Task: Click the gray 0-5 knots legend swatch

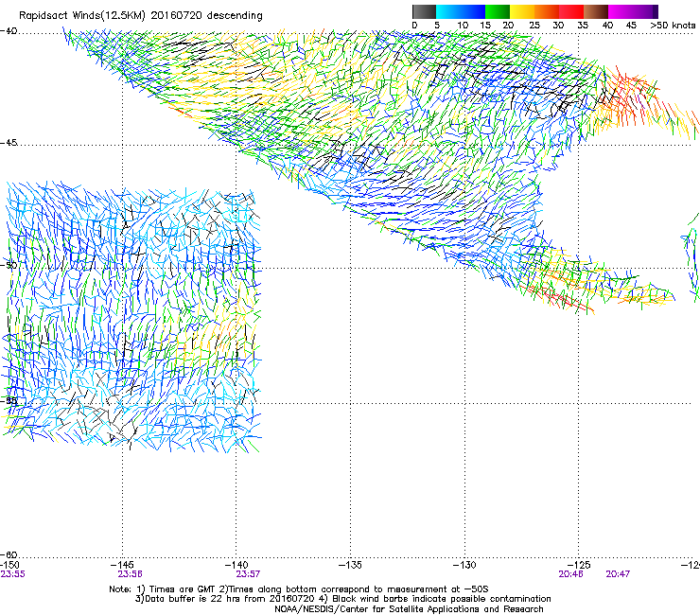Action: tap(424, 11)
